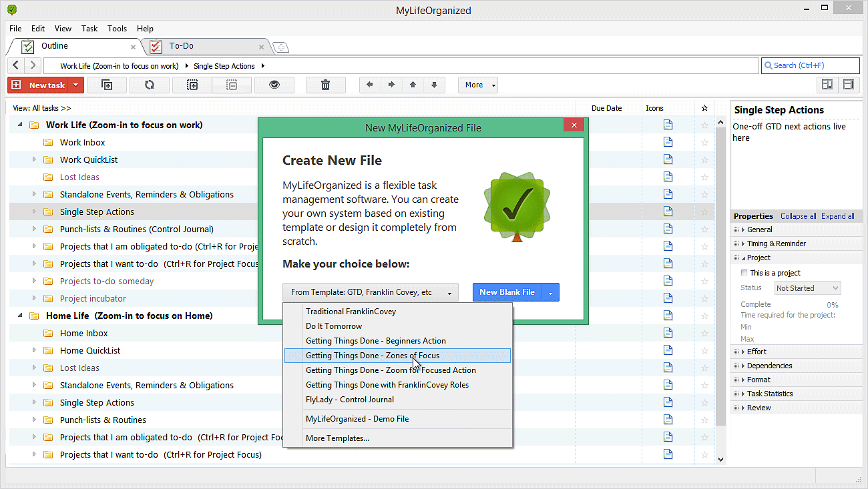Choose MyLifeOrganized - Demo File

398,419
